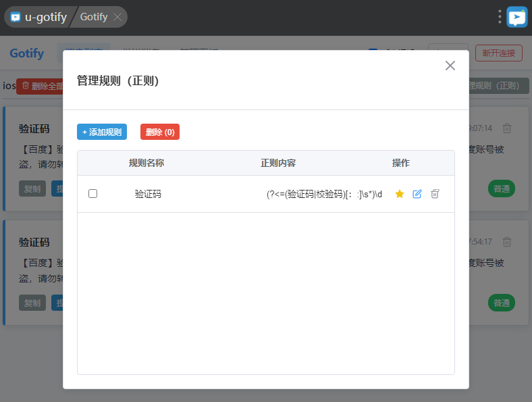Switch to the Gotify tab

(93, 17)
